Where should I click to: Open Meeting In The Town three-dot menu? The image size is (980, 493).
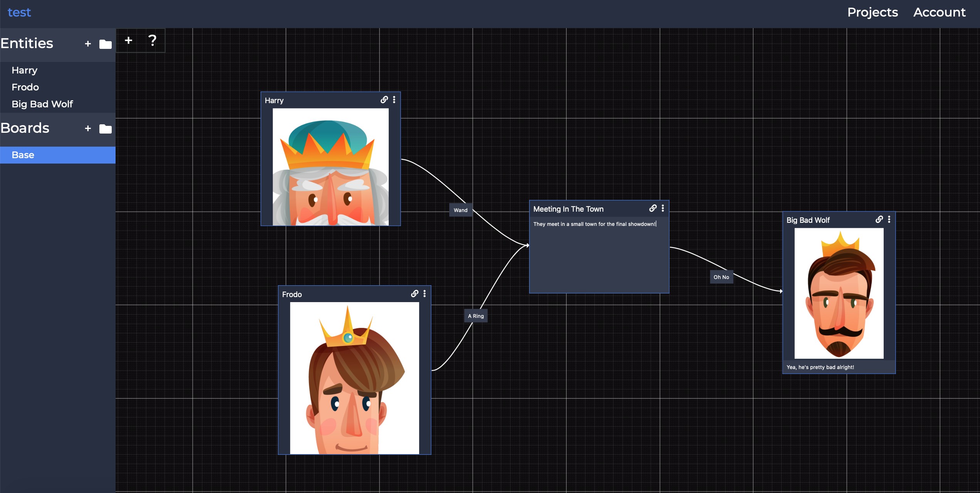tap(663, 208)
